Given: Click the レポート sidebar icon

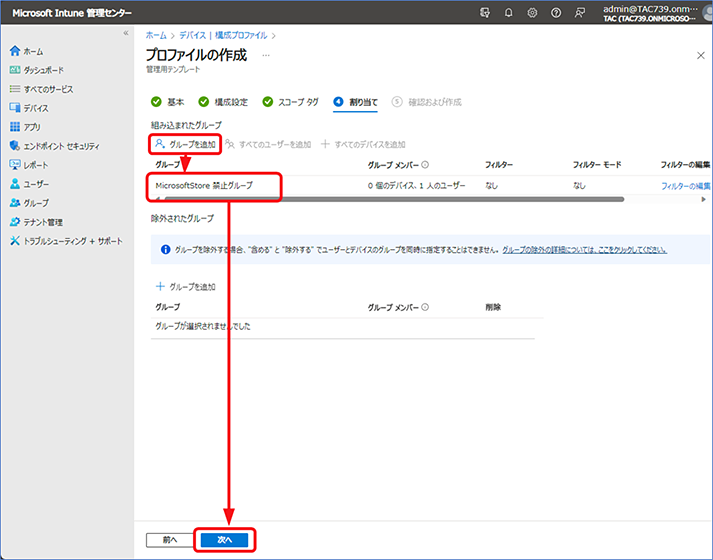Looking at the screenshot, I should pos(15,165).
